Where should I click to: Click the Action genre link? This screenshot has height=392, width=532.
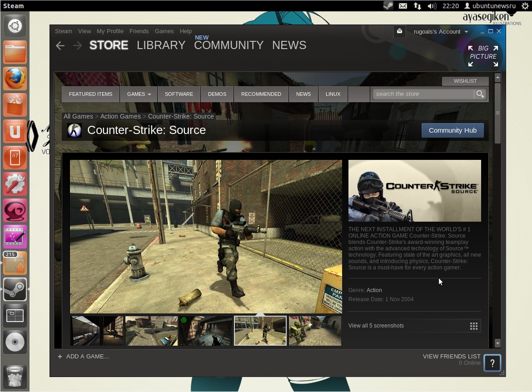(x=374, y=290)
